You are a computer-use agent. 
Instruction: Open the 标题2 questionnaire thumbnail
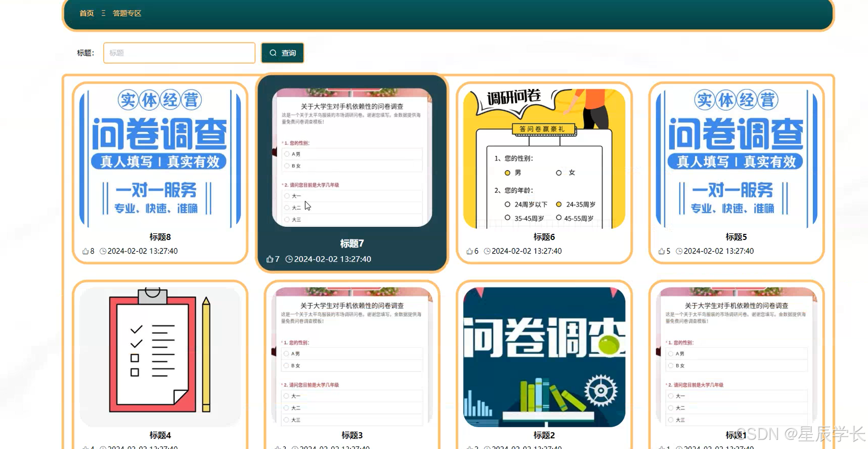click(544, 357)
